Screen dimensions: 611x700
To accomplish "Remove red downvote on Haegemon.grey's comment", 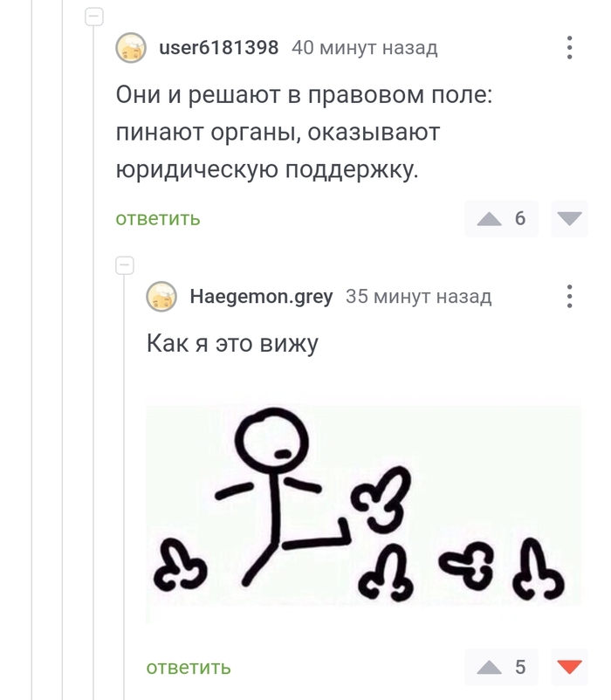I will click(569, 667).
